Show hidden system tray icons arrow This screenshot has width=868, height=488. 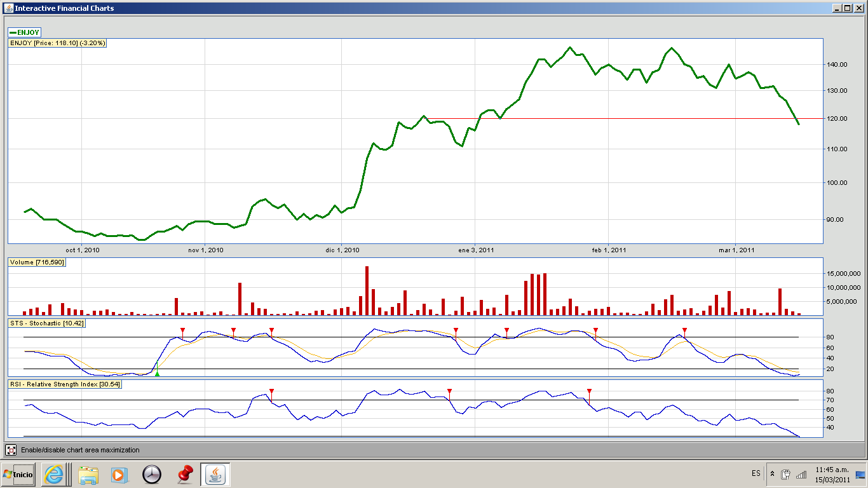[x=772, y=474]
